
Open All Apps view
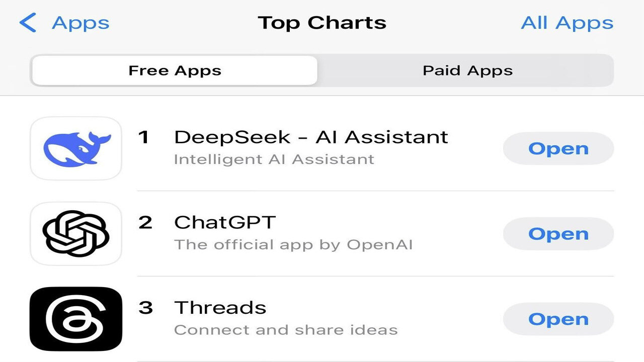[x=567, y=22]
